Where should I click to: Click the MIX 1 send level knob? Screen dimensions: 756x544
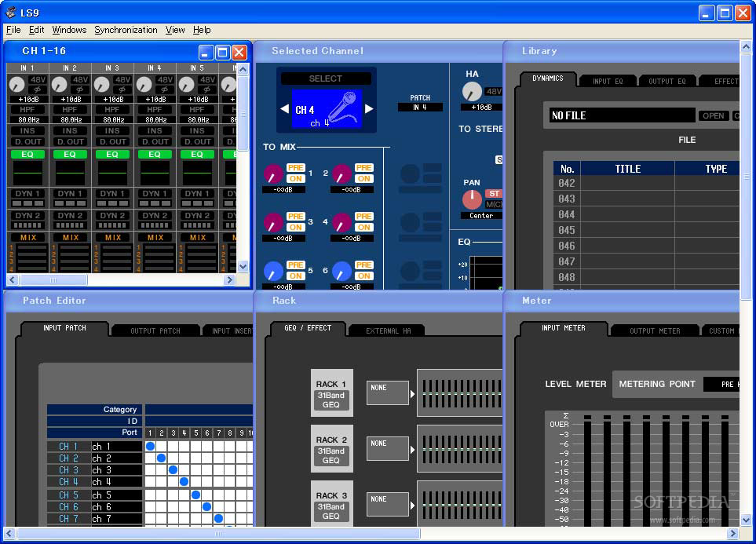(273, 173)
